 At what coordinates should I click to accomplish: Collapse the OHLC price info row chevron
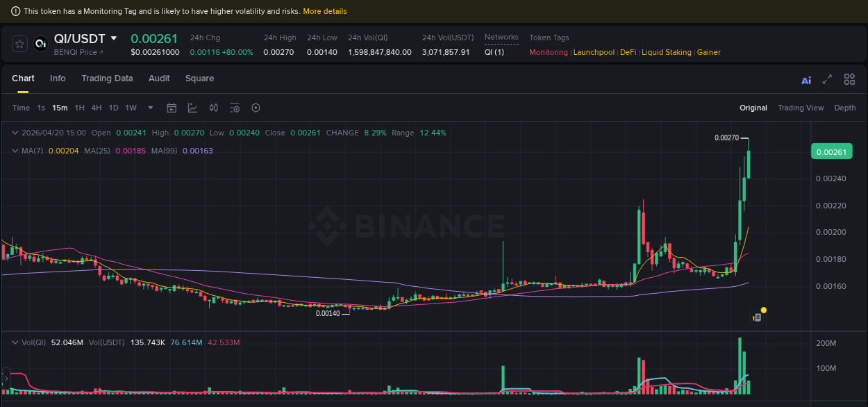tap(15, 132)
